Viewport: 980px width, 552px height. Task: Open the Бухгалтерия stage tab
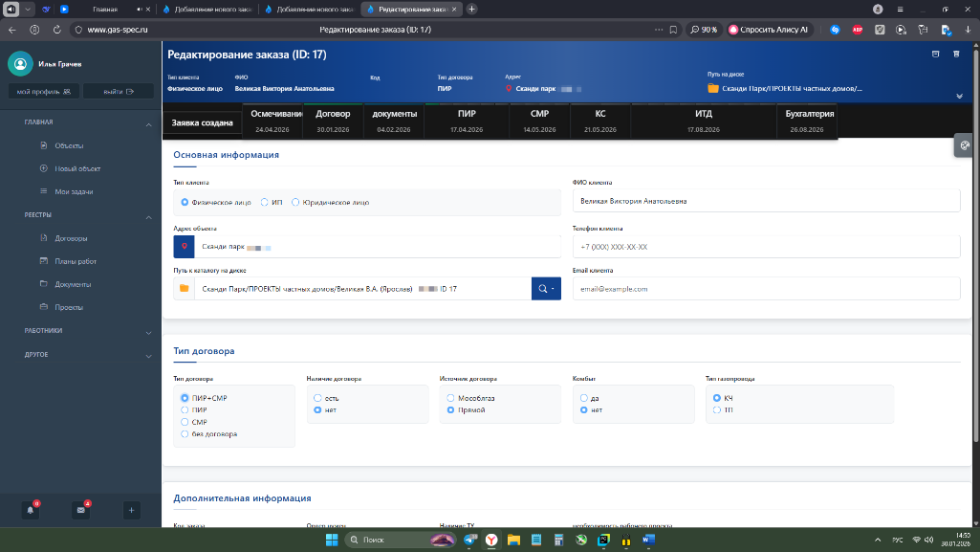click(x=807, y=121)
